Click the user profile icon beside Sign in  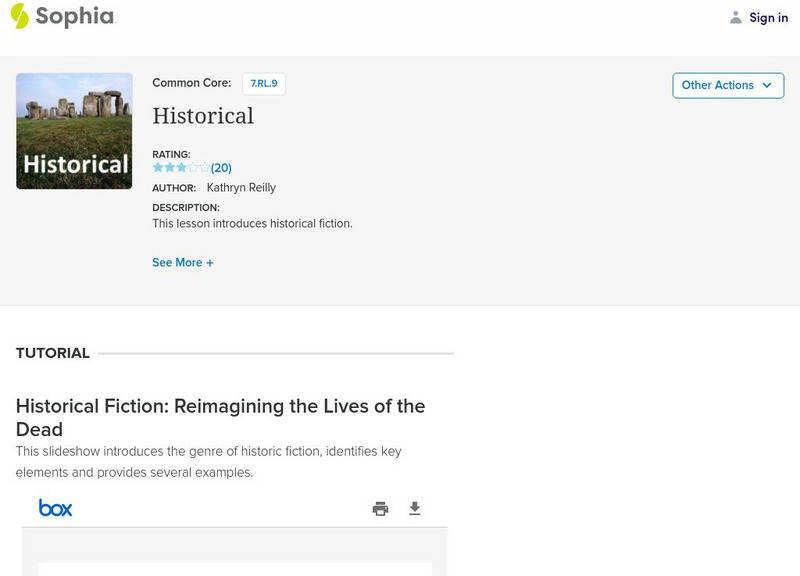[736, 17]
